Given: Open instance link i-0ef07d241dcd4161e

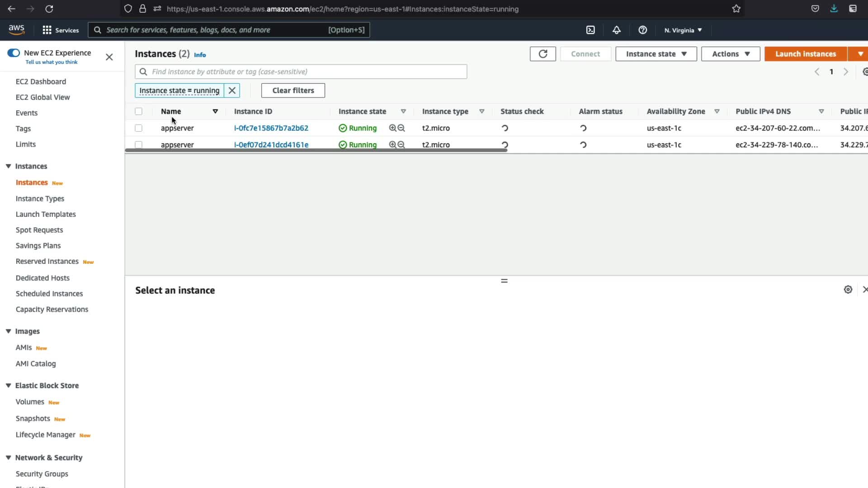Looking at the screenshot, I should pos(271,145).
